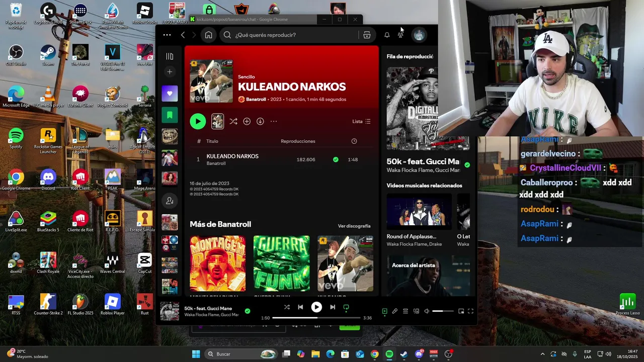The image size is (644, 362).
Task: Open Spotify notifications bell
Action: point(387,35)
